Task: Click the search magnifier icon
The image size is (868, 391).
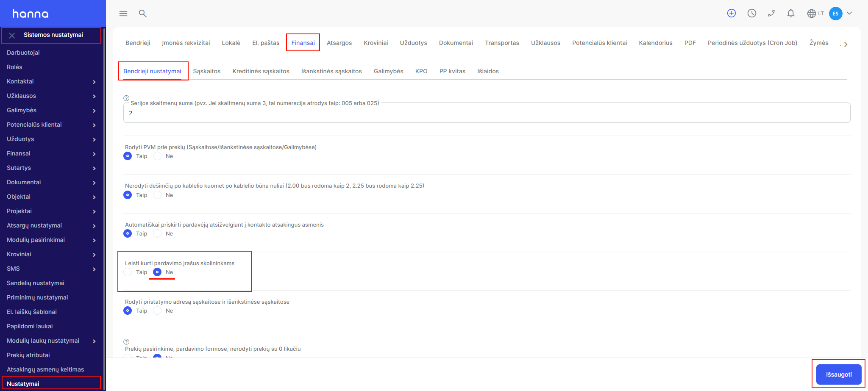Action: [x=143, y=14]
